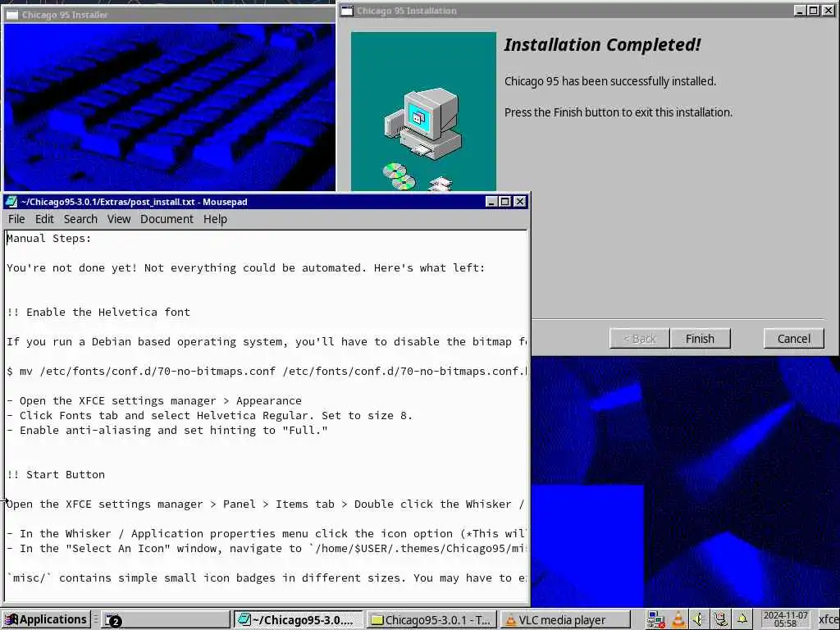This screenshot has height=630, width=840.
Task: Click the line starting "If you run a Debian"
Action: coord(267,342)
